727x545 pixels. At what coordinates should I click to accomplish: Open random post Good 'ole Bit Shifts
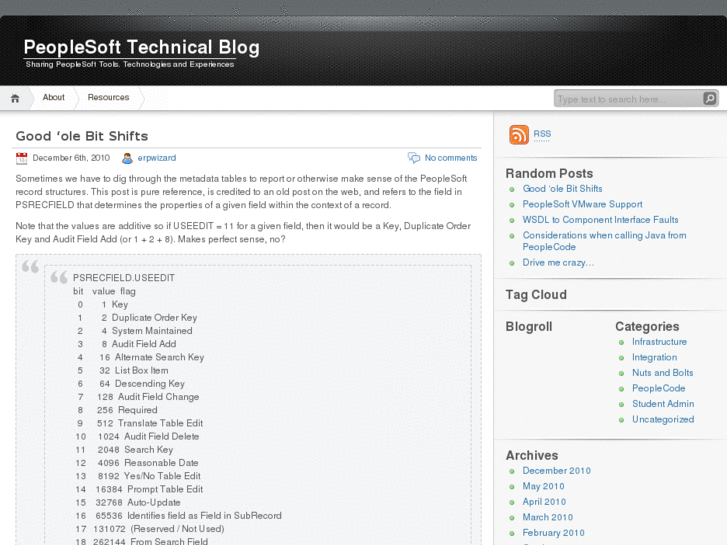562,189
